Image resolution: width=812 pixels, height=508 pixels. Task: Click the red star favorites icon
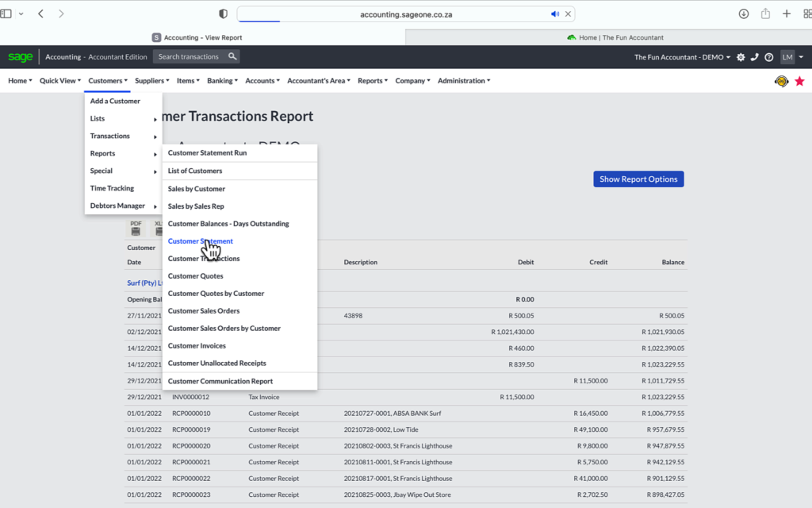[799, 80]
